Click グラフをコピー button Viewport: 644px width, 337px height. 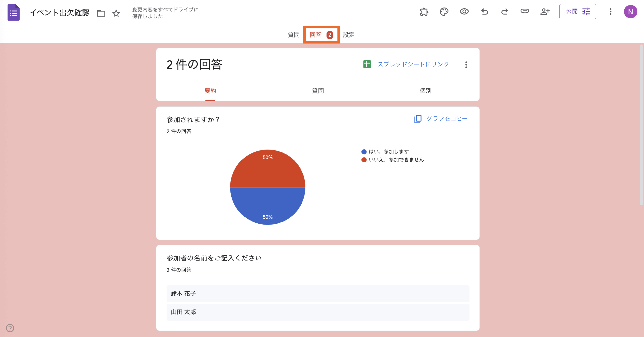pyautogui.click(x=447, y=119)
